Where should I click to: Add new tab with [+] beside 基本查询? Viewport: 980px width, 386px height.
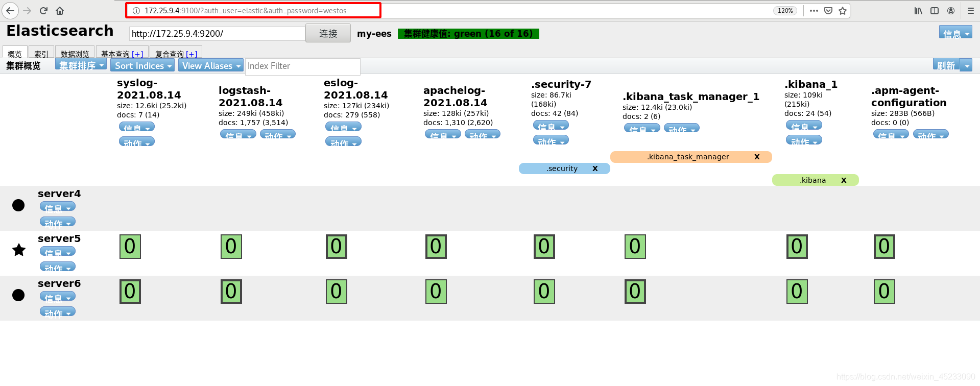point(137,54)
